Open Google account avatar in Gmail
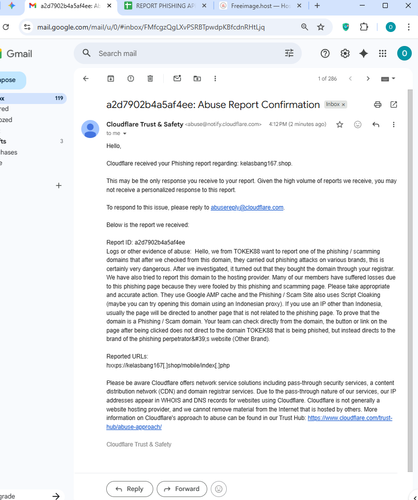 tap(404, 53)
